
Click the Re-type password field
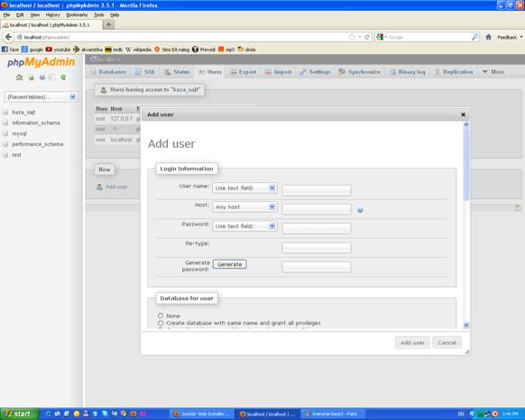(x=317, y=248)
